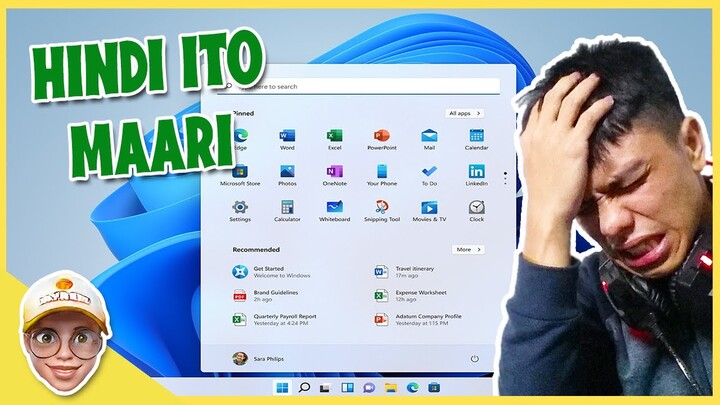Open Travel itinerary document
This screenshot has height=405, width=720.
coord(404,272)
